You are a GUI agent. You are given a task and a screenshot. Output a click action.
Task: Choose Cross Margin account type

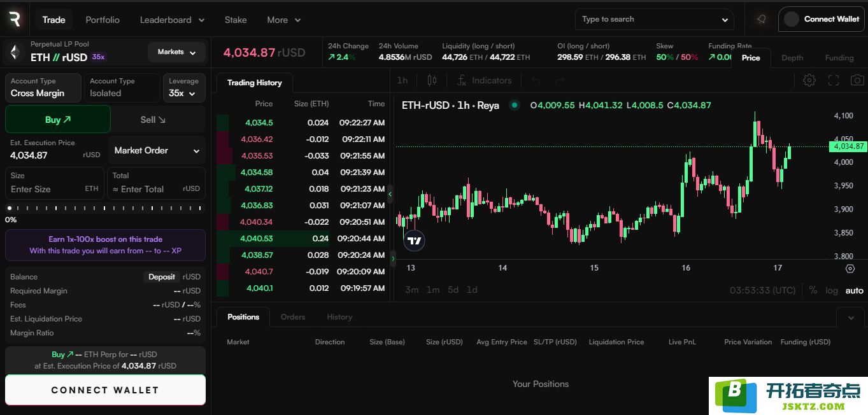pyautogui.click(x=43, y=88)
